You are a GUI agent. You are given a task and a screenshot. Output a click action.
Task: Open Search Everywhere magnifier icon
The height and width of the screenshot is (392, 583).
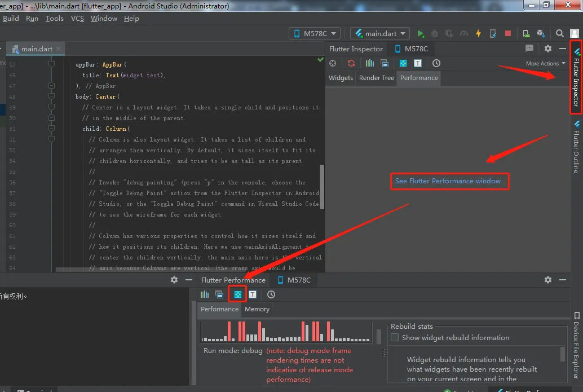click(x=559, y=33)
